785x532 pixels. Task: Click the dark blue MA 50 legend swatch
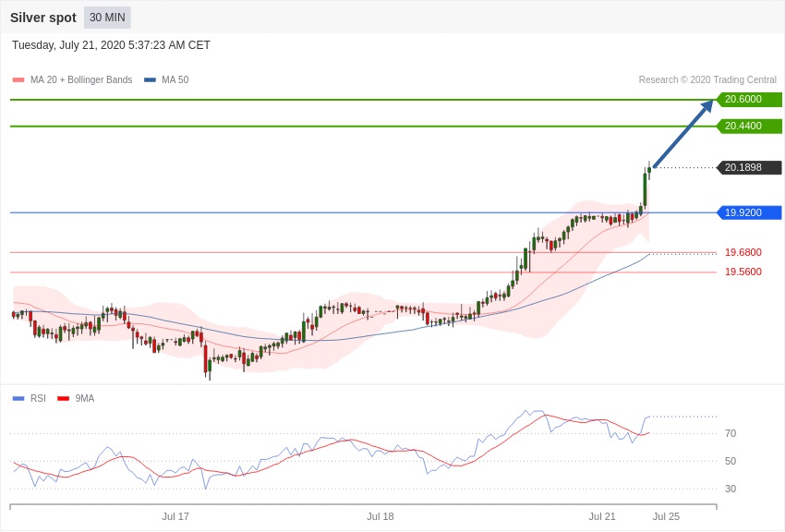[x=150, y=80]
